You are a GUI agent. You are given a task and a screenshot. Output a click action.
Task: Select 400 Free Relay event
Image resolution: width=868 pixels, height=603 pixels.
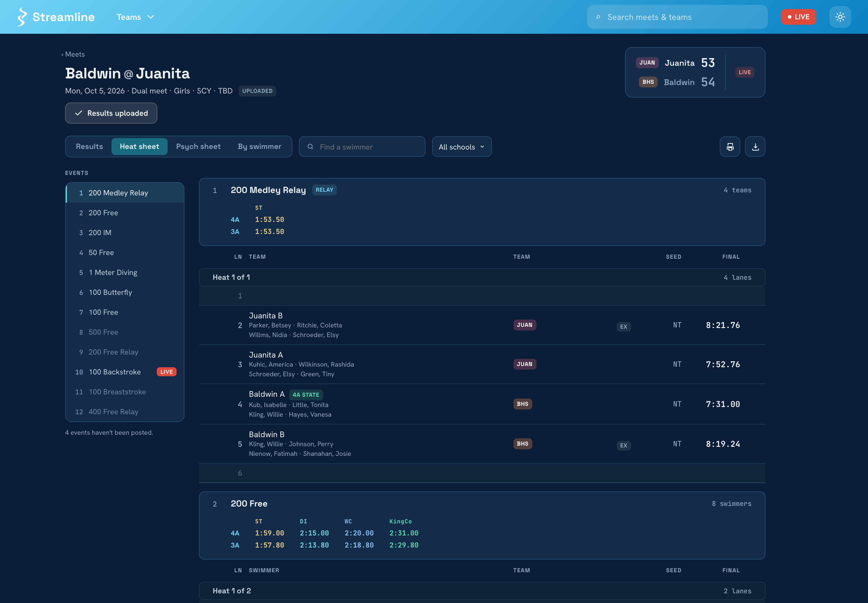point(125,412)
